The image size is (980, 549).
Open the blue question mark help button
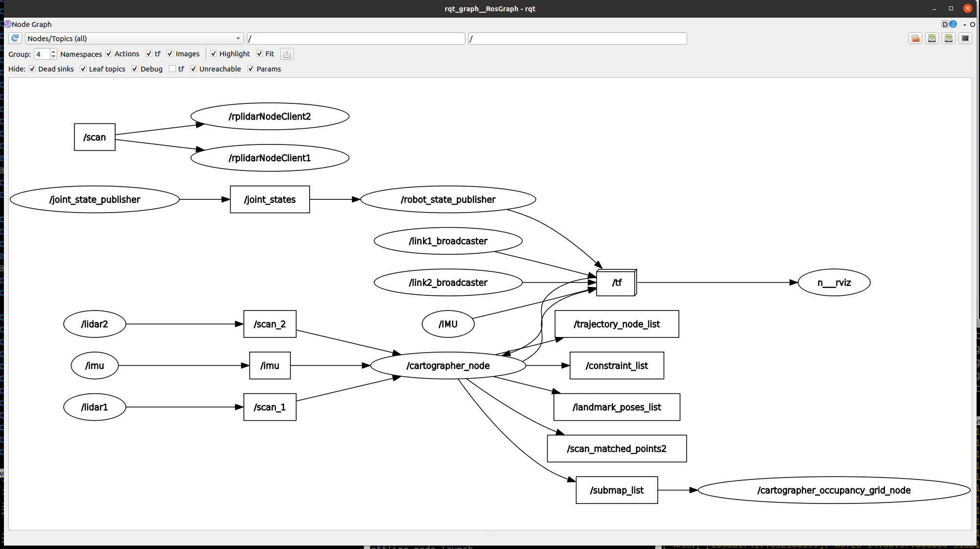(x=953, y=24)
